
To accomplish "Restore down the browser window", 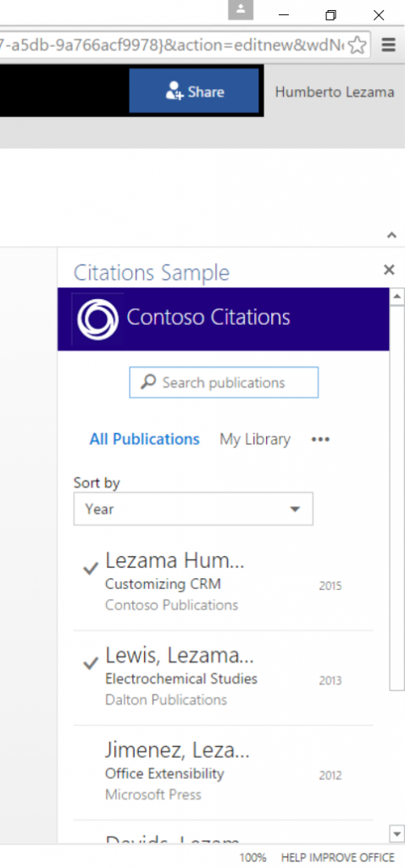I will tap(330, 15).
